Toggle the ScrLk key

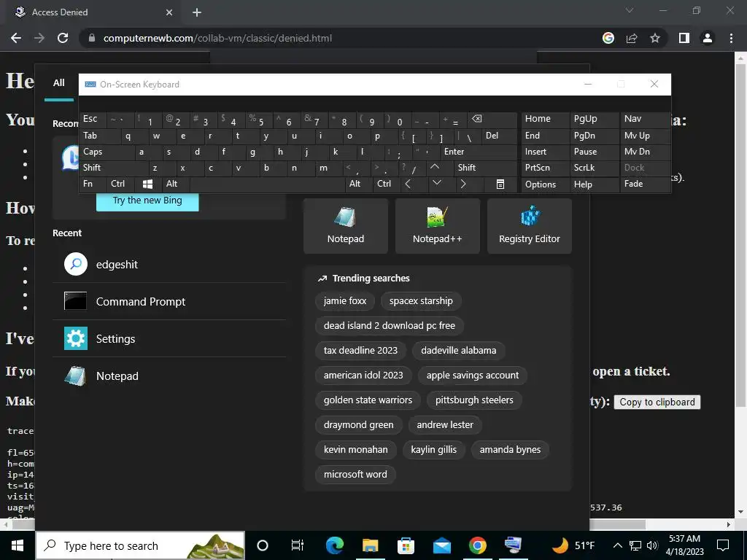click(595, 168)
